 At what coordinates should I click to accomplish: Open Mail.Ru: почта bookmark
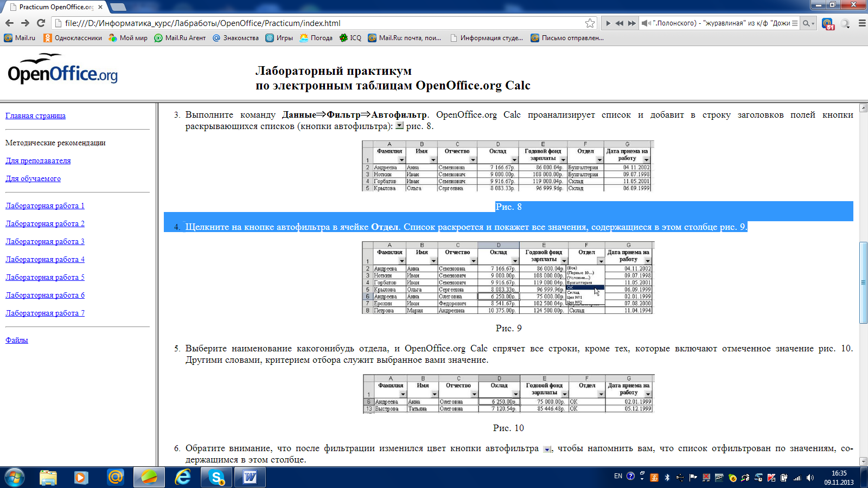(x=405, y=38)
